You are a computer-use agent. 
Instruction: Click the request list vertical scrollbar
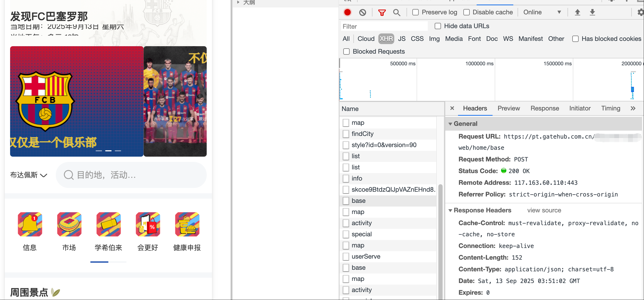point(440,239)
